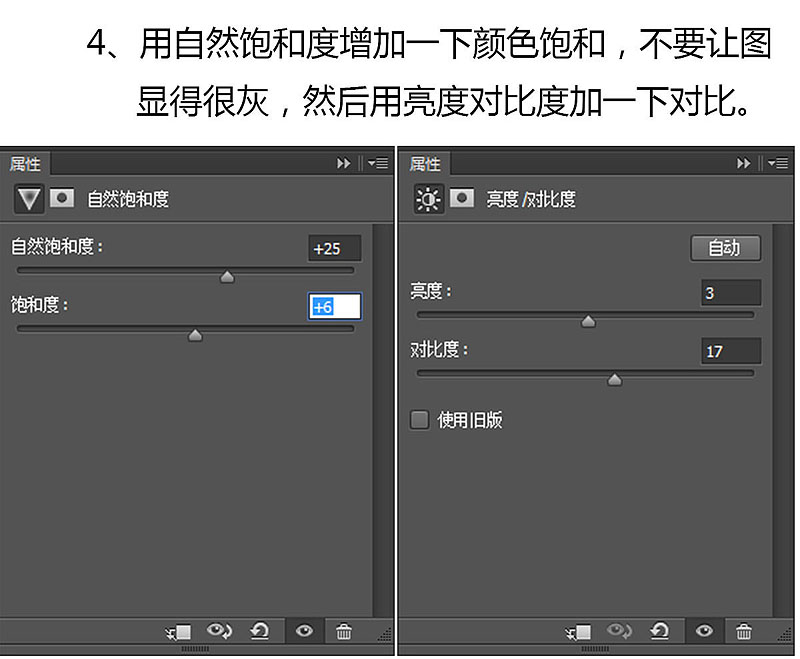800x659 pixels.
Task: Toggle layer visibility eye in Brightness/Contrast panel
Action: click(704, 631)
